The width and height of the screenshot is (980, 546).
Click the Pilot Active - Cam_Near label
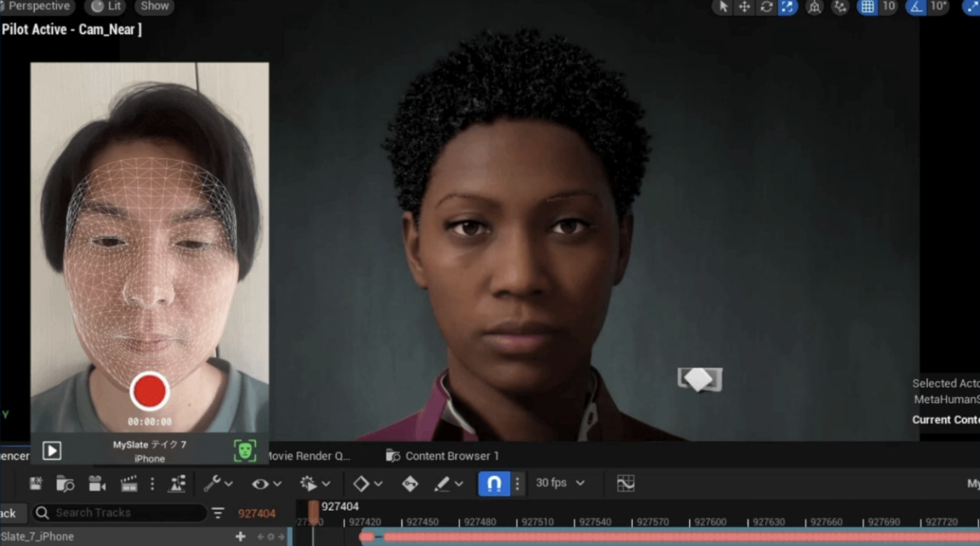coord(71,30)
